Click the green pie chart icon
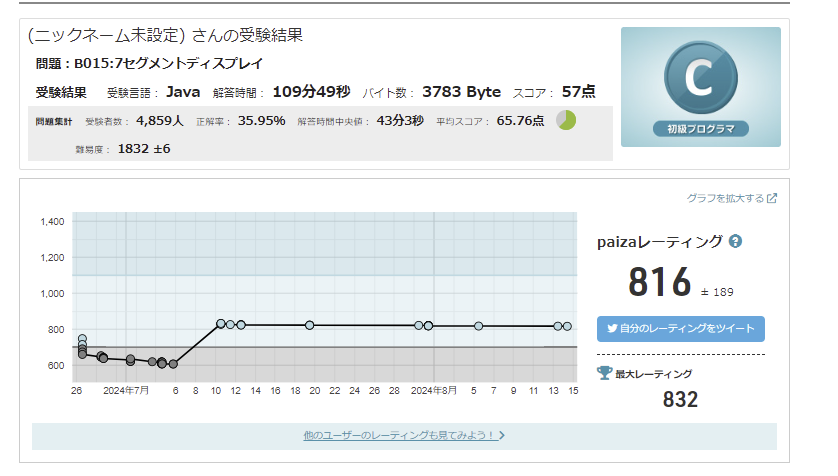This screenshot has width=838, height=476. (566, 120)
